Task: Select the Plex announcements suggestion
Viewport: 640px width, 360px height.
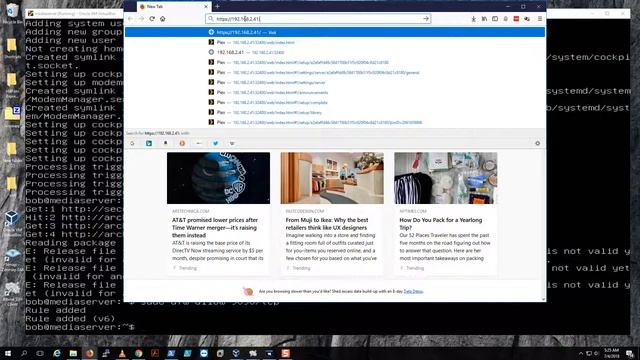Action: click(335, 92)
